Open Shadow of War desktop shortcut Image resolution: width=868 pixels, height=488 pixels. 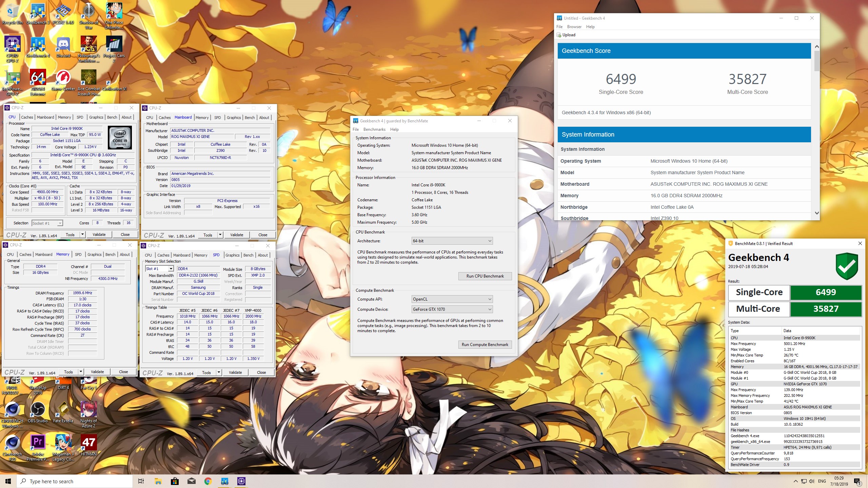(x=88, y=16)
